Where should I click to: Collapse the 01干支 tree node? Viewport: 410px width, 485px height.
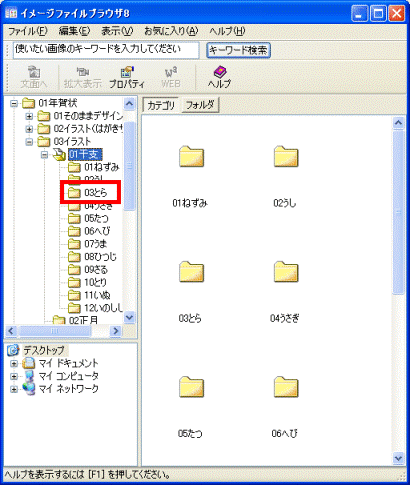point(44,155)
